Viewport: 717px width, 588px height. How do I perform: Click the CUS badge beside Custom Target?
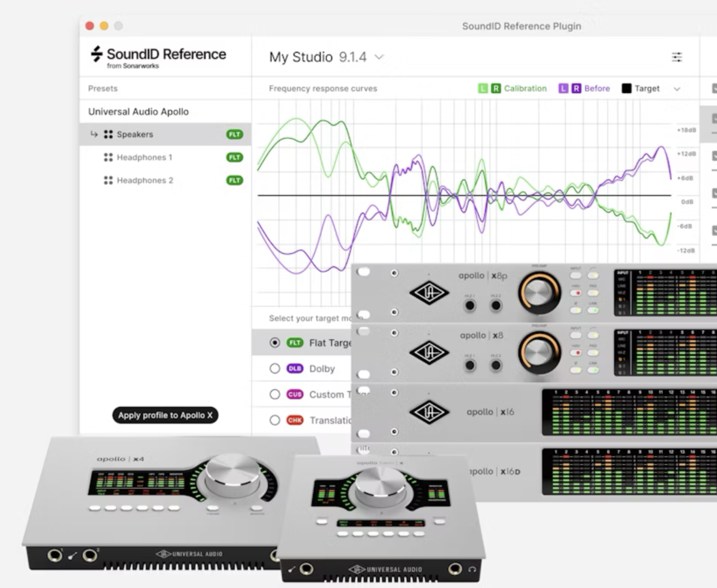(295, 394)
